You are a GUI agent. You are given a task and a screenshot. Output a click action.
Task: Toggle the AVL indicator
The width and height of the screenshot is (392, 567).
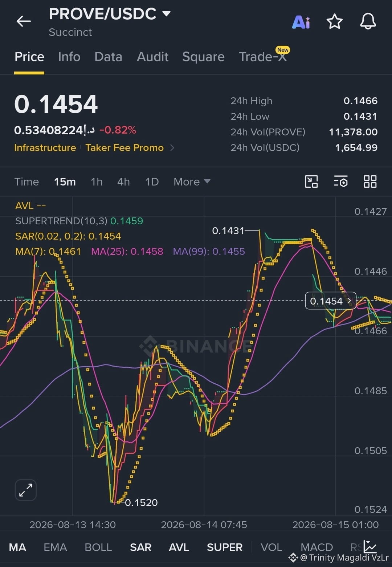[x=179, y=547]
